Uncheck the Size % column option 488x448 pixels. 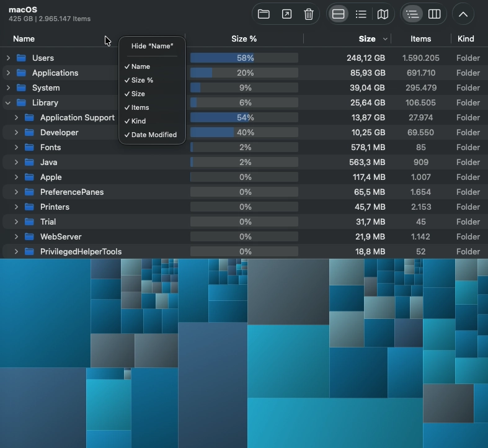click(152, 81)
